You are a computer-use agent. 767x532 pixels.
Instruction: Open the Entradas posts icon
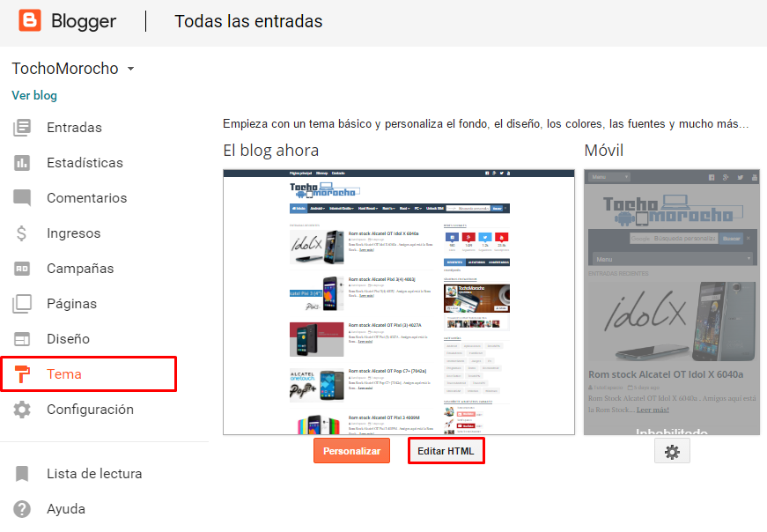22,127
